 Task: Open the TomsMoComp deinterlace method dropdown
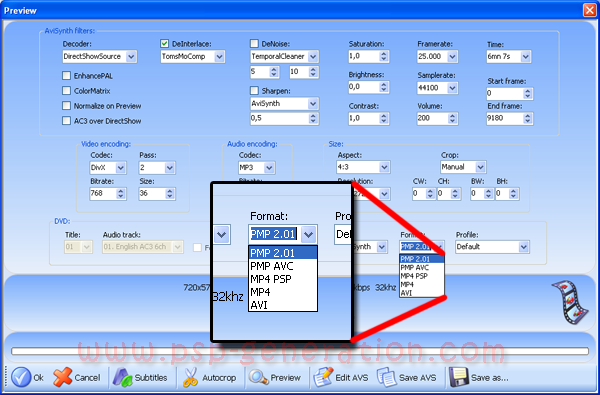coord(219,57)
